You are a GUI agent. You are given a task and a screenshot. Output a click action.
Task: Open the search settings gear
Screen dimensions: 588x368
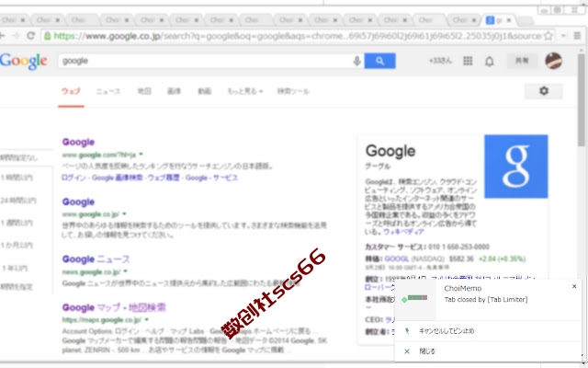(x=543, y=91)
